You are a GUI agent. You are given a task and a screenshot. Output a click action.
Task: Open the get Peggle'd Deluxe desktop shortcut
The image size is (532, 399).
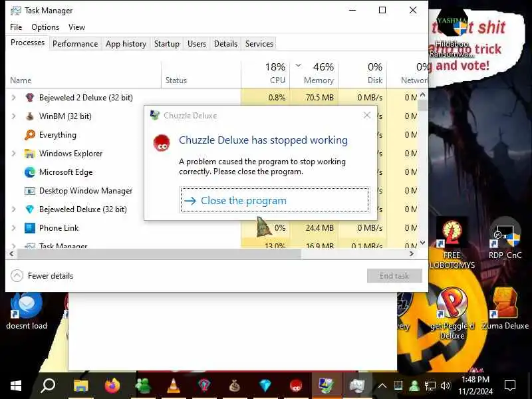(452, 314)
